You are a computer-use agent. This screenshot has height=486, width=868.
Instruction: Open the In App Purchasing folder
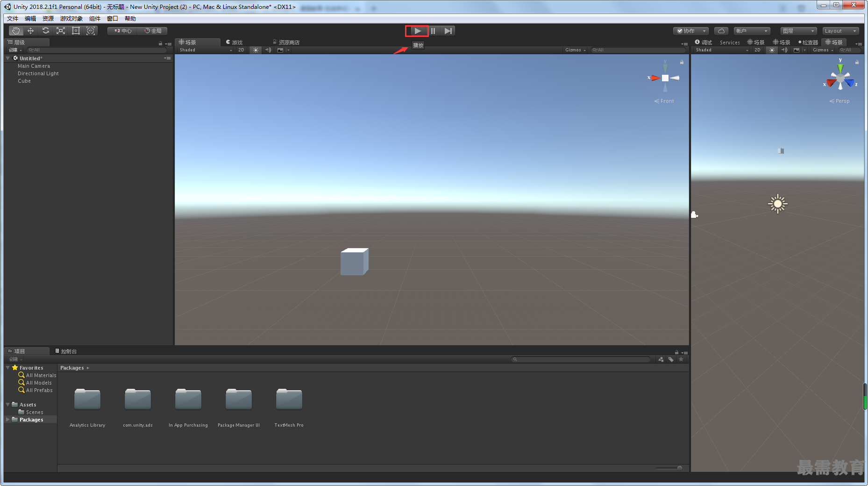188,400
